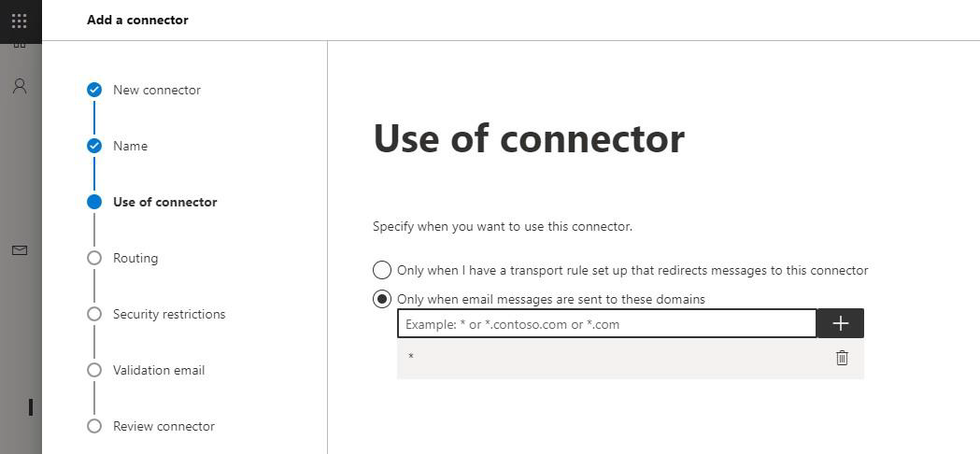Navigate to Review connector step
Image resolution: width=980 pixels, height=454 pixels.
coord(163,426)
